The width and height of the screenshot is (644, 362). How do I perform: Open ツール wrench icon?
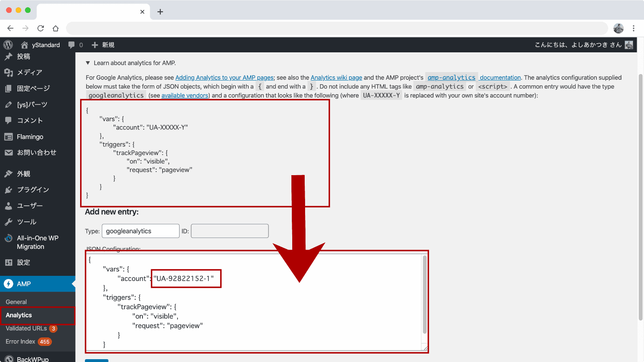8,222
